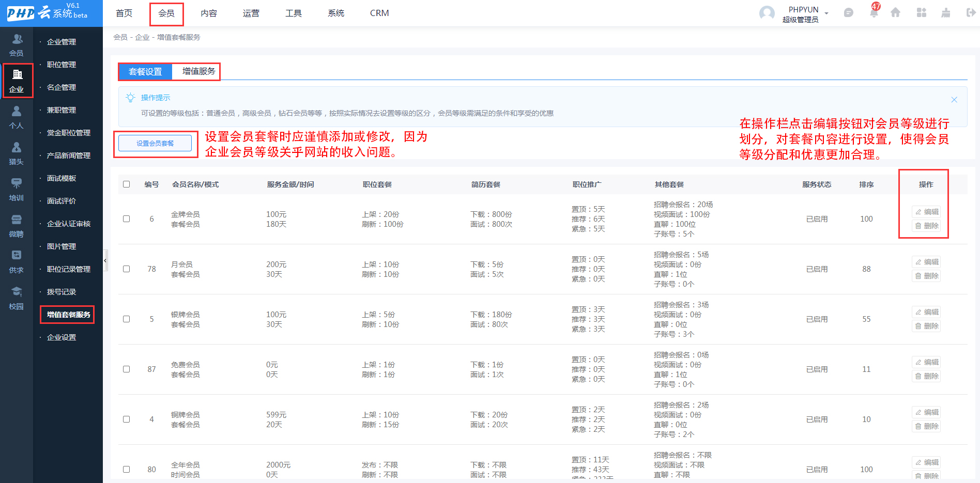Open 赏金职位管理 in the submenu
This screenshot has width=980, height=483.
tap(69, 133)
